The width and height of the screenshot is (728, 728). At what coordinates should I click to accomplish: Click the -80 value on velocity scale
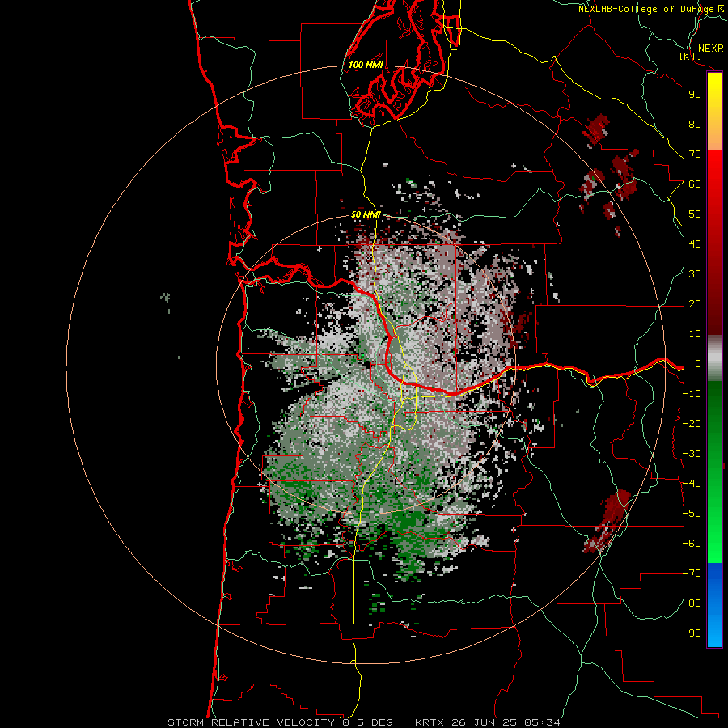tap(692, 603)
